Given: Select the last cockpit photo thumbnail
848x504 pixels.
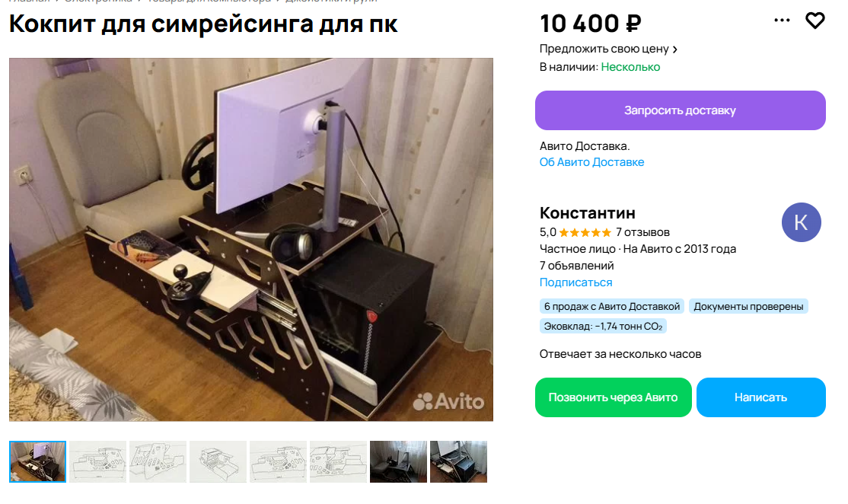Looking at the screenshot, I should click(458, 462).
